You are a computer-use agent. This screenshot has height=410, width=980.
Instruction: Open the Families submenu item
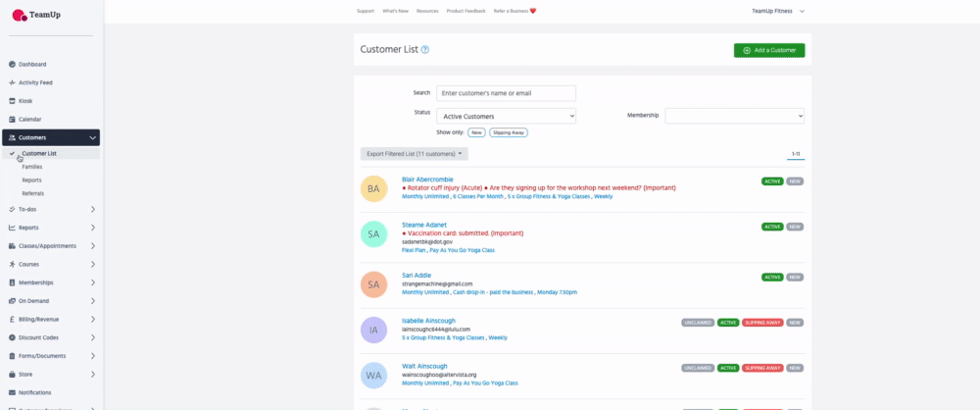click(32, 167)
